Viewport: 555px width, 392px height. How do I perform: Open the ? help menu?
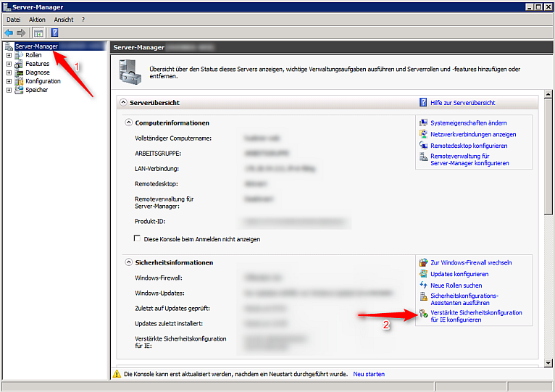click(x=83, y=20)
